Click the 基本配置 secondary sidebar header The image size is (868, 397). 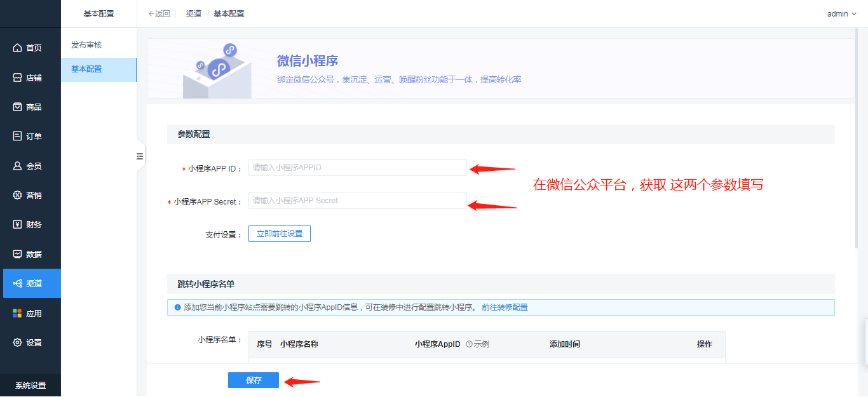pos(98,13)
